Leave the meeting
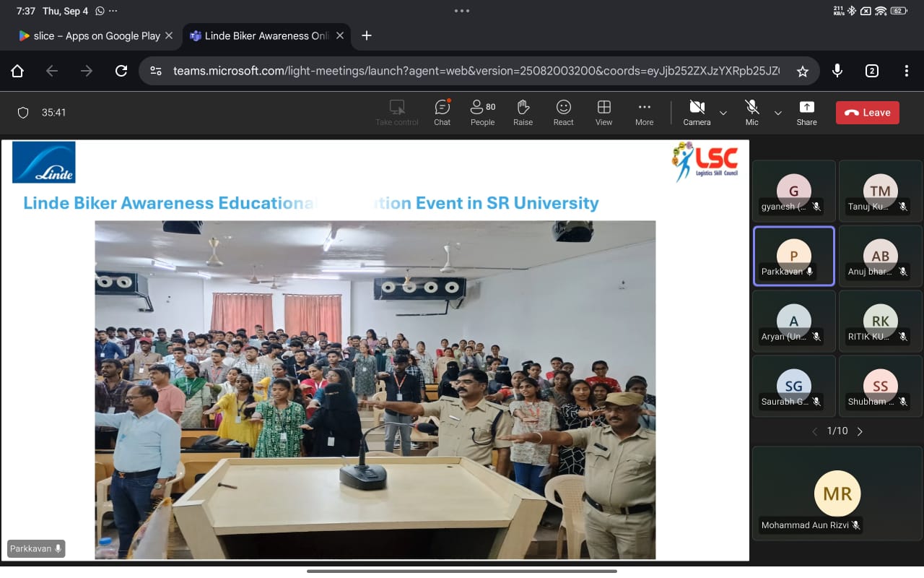The height and width of the screenshot is (578, 924). click(x=867, y=113)
